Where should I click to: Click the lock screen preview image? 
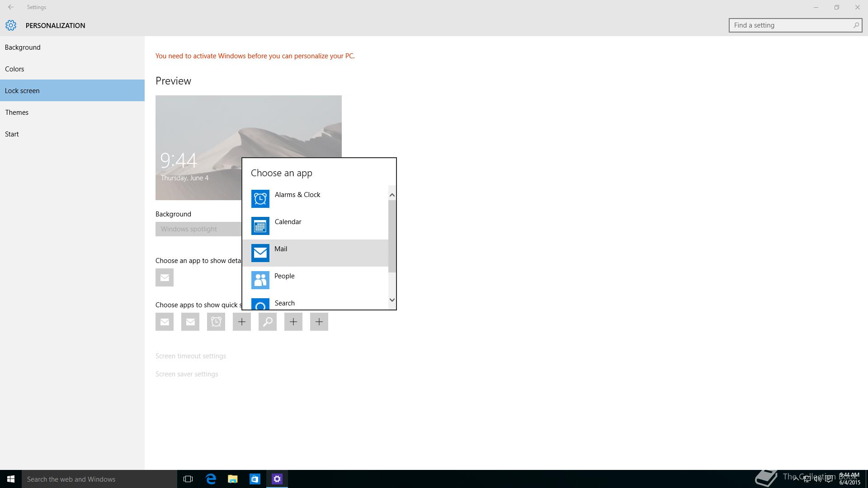249,148
